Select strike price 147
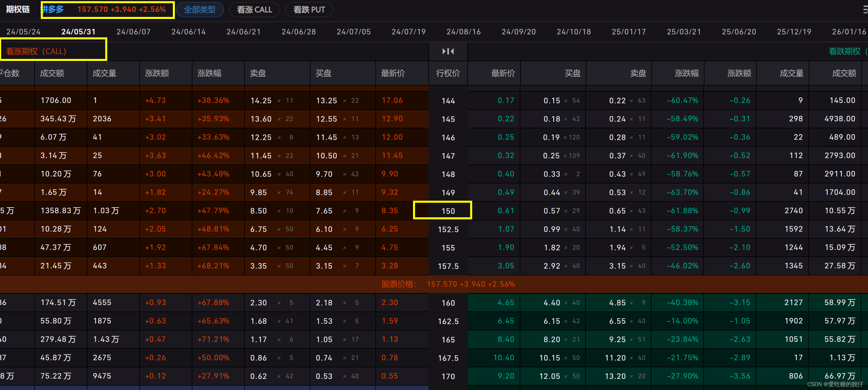The width and height of the screenshot is (868, 390). tap(448, 156)
